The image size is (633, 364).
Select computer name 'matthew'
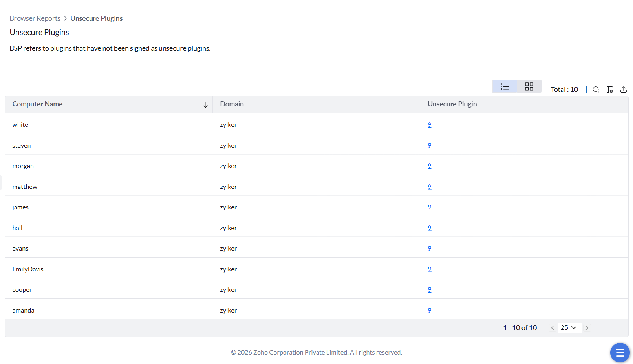click(x=25, y=187)
